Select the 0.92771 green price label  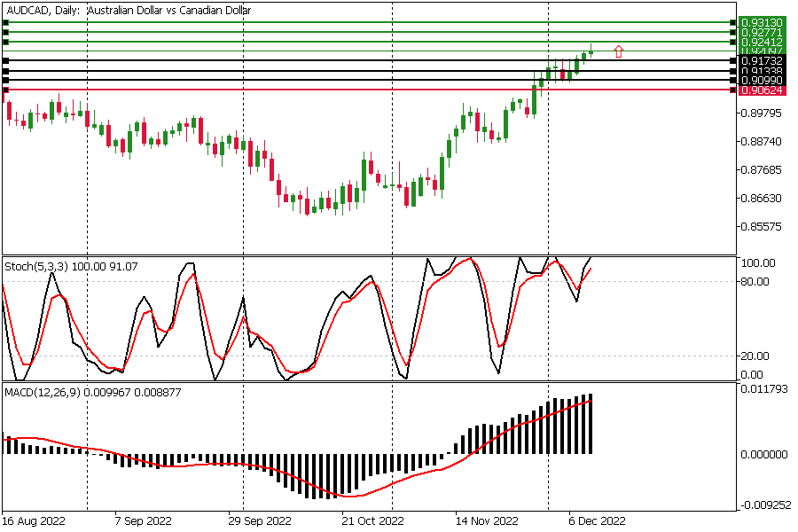click(762, 32)
